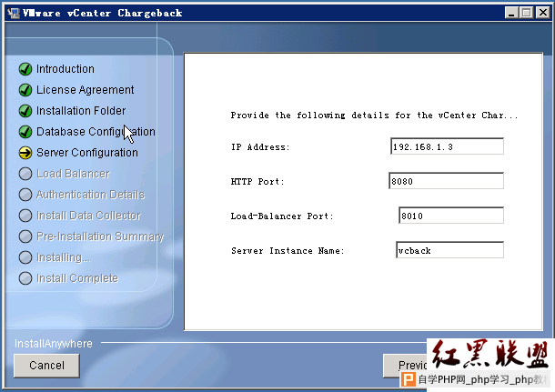555x392 pixels.
Task: Click the Pre-Installation Summary circle icon
Action: click(x=25, y=236)
